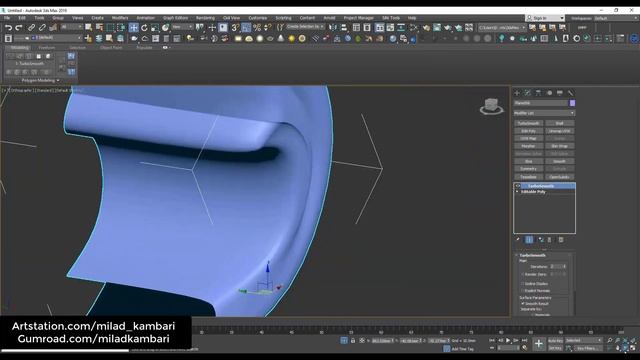Open the Create tab of command panel
This screenshot has height=360, width=640.
(517, 93)
